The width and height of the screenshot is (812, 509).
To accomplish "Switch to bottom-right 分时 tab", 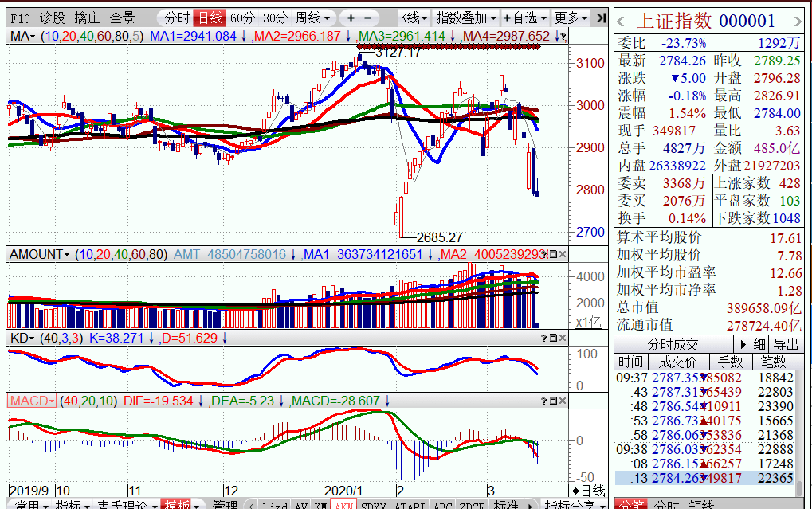I will [666, 504].
